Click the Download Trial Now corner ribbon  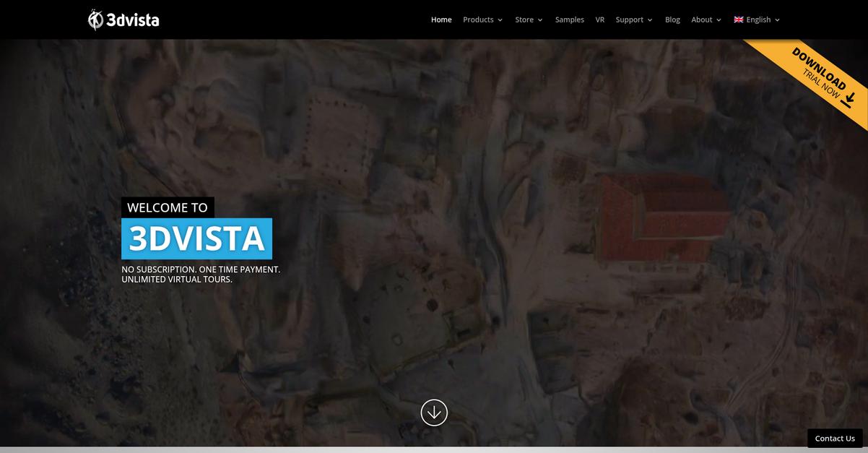(x=821, y=80)
